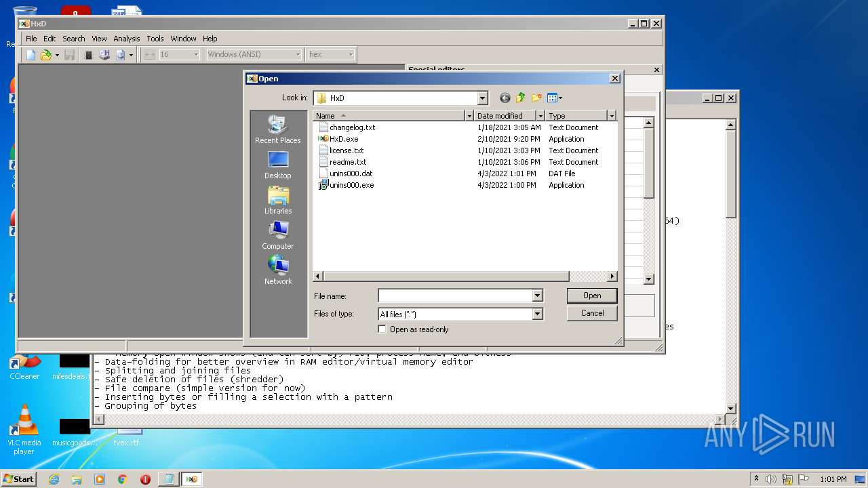
Task: Open the VLC media player desktop shortcut
Action: coord(24,430)
